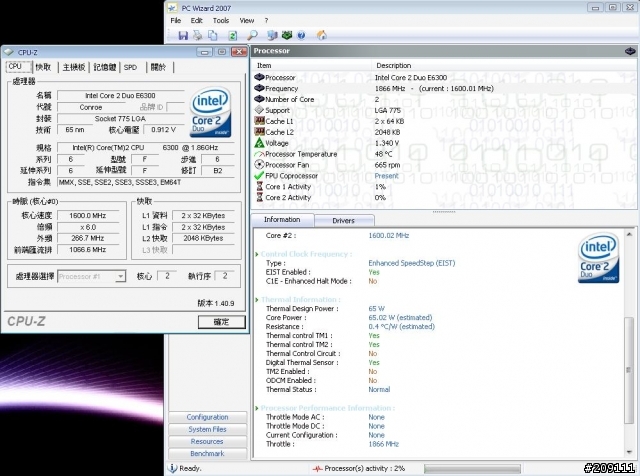Click the PC Wizard 2007 title bar icon
The height and width of the screenshot is (476, 640).
(173, 8)
